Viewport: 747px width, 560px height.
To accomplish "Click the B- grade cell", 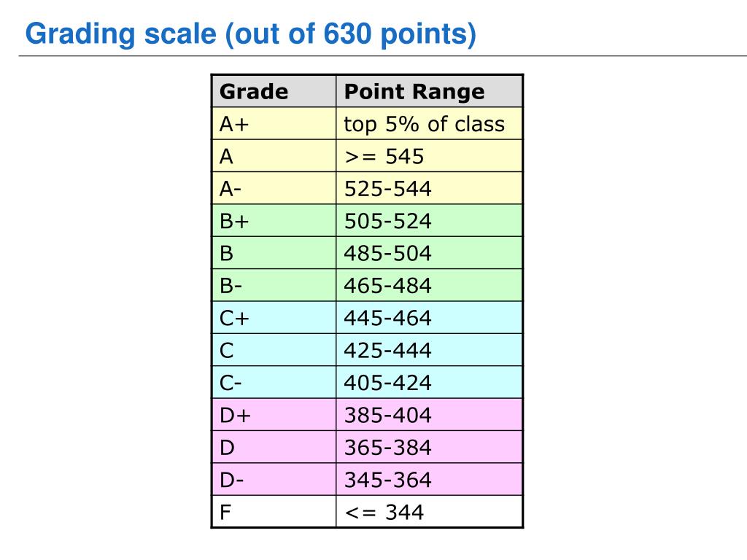I will pos(274,285).
